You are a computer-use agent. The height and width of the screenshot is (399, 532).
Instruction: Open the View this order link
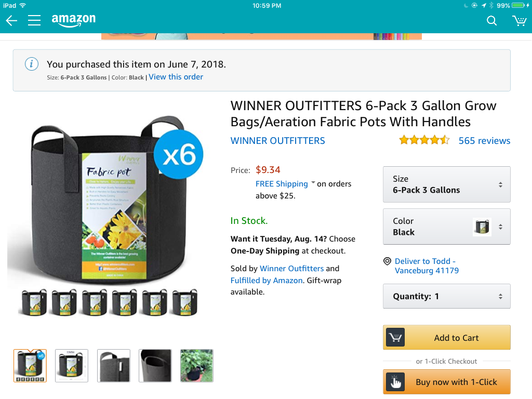click(176, 77)
